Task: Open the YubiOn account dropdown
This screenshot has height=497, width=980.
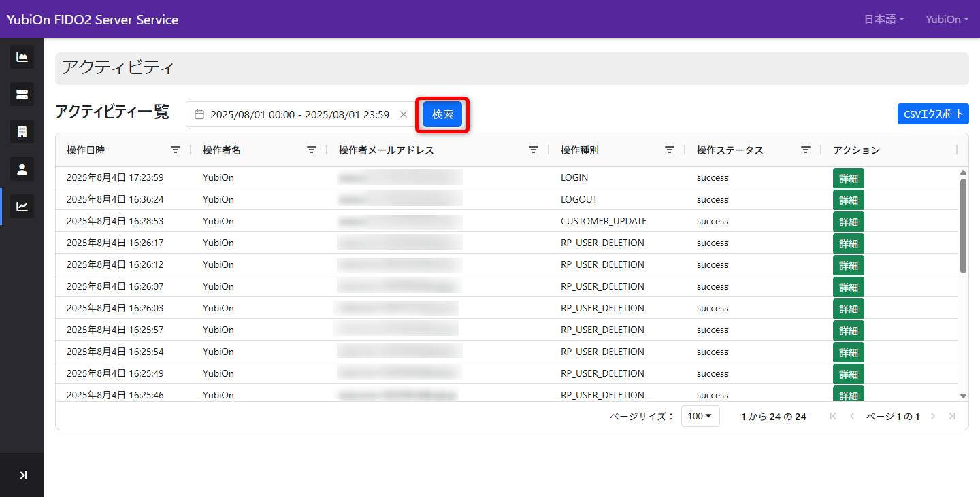Action: [947, 19]
